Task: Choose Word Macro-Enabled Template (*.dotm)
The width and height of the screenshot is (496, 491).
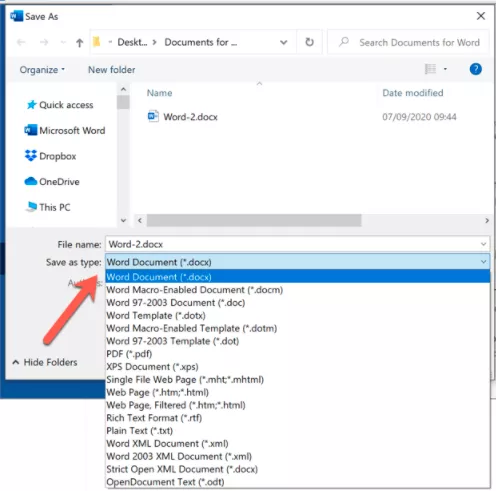Action: [298, 328]
